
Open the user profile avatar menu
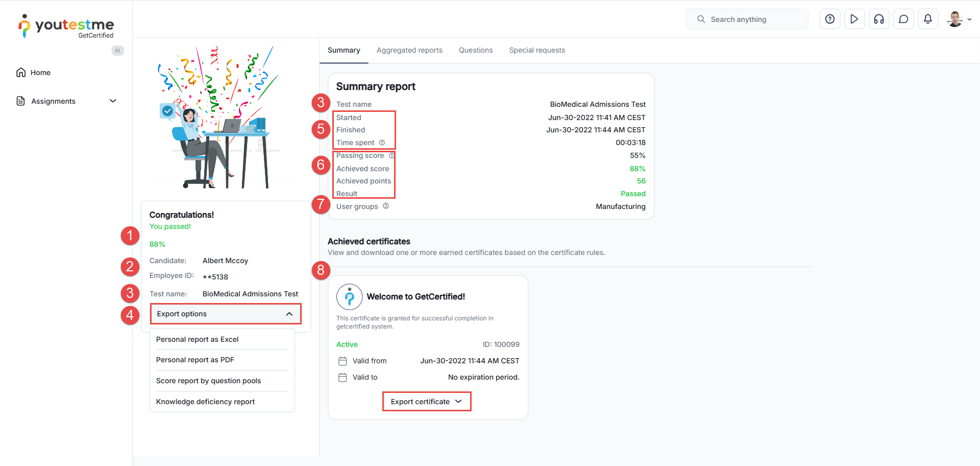click(x=959, y=19)
